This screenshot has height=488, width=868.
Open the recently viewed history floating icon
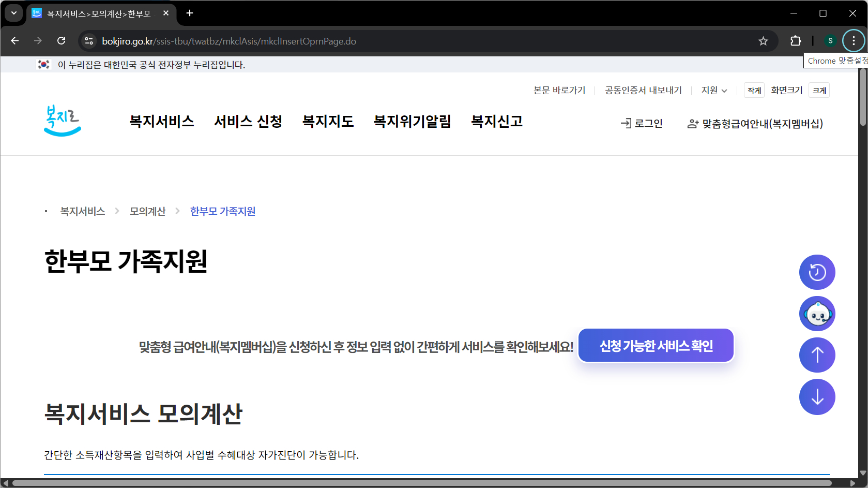pos(817,272)
